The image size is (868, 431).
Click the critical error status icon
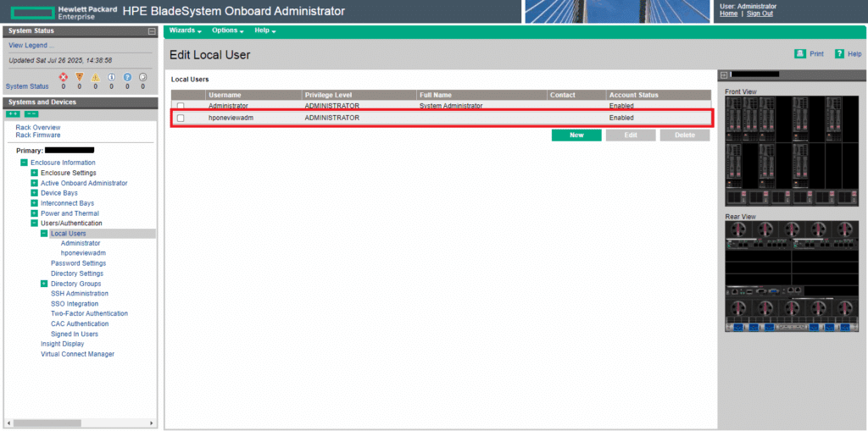coord(63,77)
